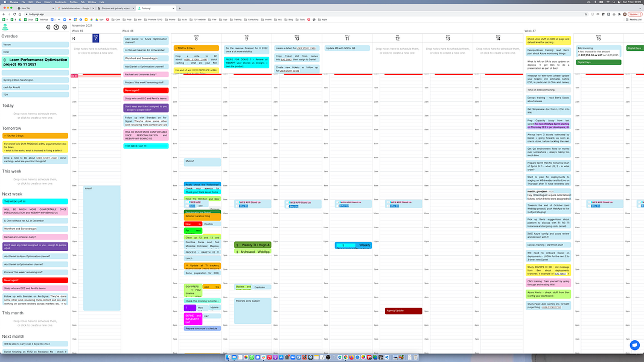
Task: Click the red Update button in Chrome
Action: [636, 14]
